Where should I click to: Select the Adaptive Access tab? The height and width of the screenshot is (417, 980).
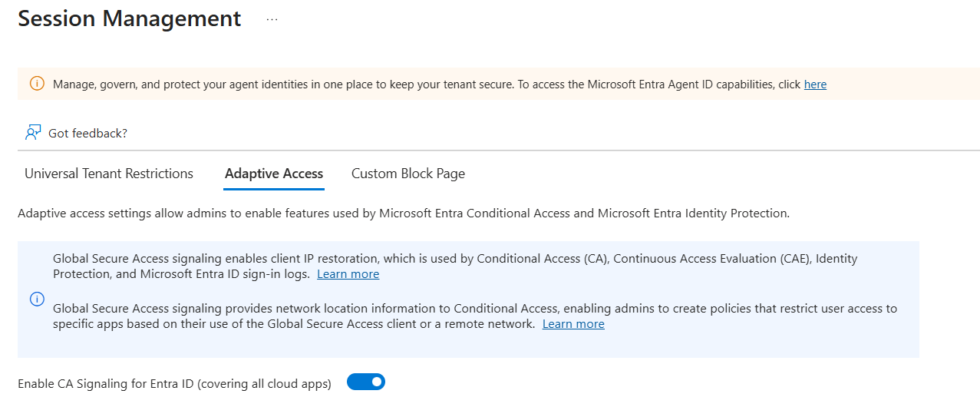tap(274, 174)
